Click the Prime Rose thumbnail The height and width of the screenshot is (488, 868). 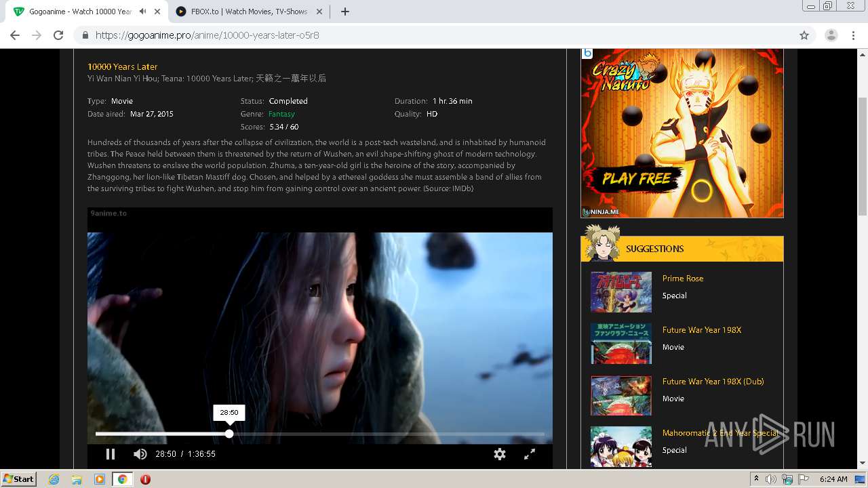tap(621, 292)
